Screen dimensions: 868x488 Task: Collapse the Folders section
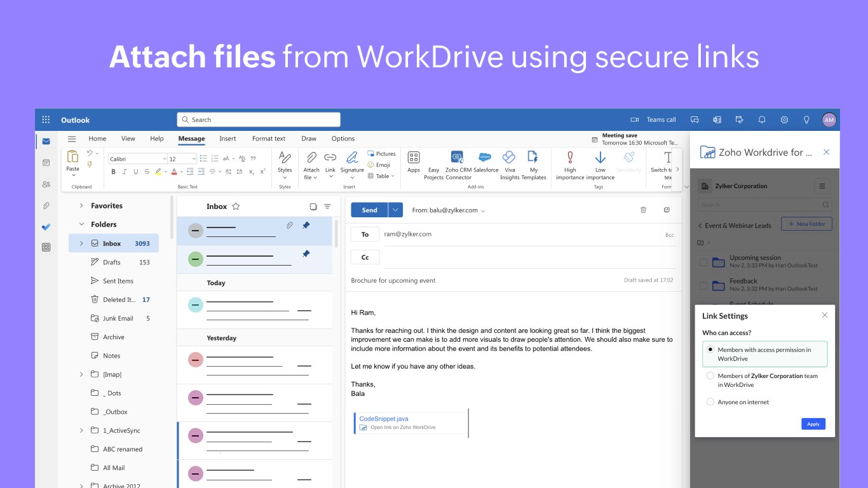click(81, 224)
